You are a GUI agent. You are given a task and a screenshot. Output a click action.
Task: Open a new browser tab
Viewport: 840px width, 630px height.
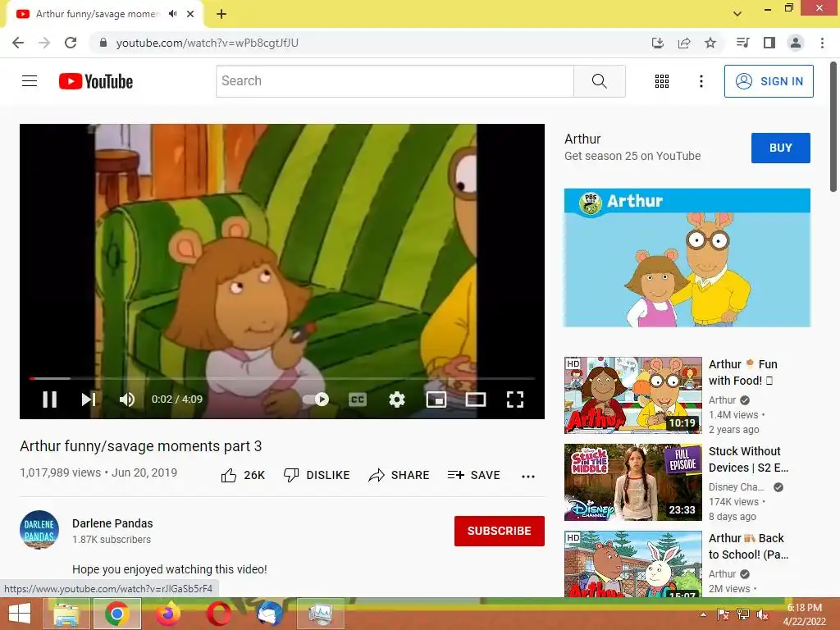(x=221, y=15)
